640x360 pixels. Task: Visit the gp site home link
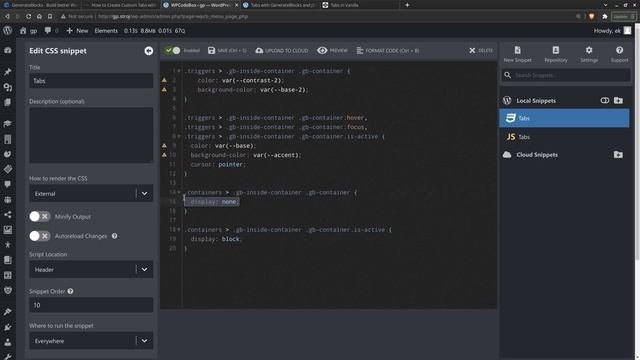[x=29, y=31]
